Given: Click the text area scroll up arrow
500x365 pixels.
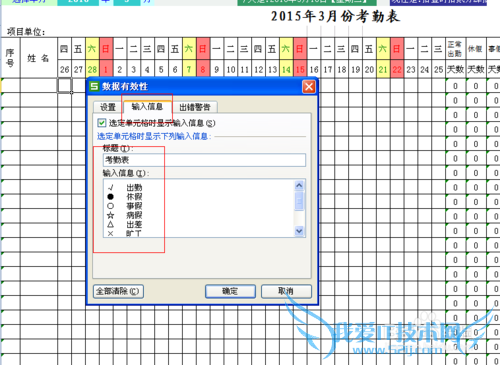Looking at the screenshot, I should [x=299, y=185].
